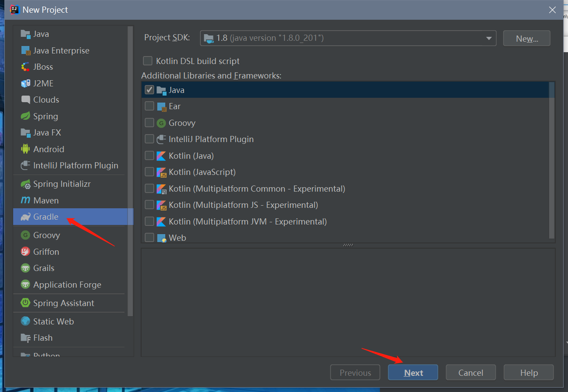Check the Kotlin (Java) checkbox
Viewport: 568px width, 392px height.
pyautogui.click(x=149, y=156)
